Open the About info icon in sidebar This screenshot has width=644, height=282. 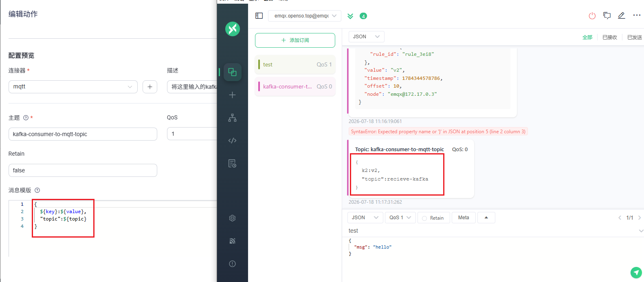click(x=233, y=264)
